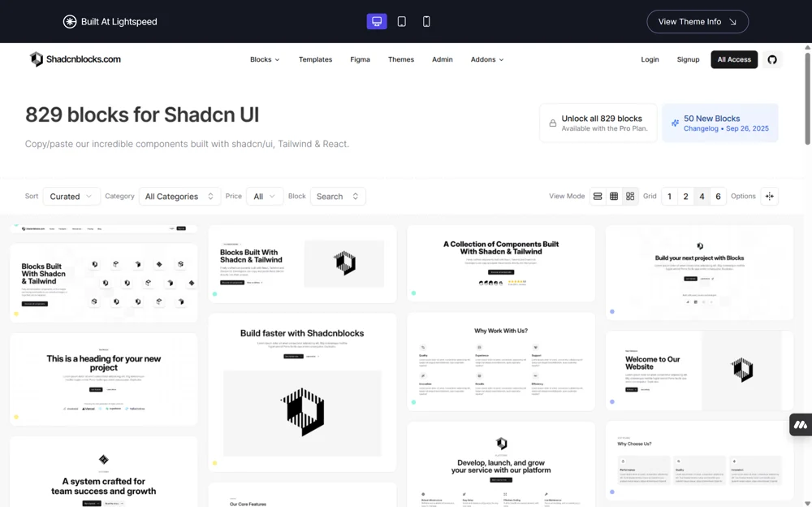This screenshot has height=507, width=812.
Task: Switch to mobile phone preview mode
Action: [426, 21]
